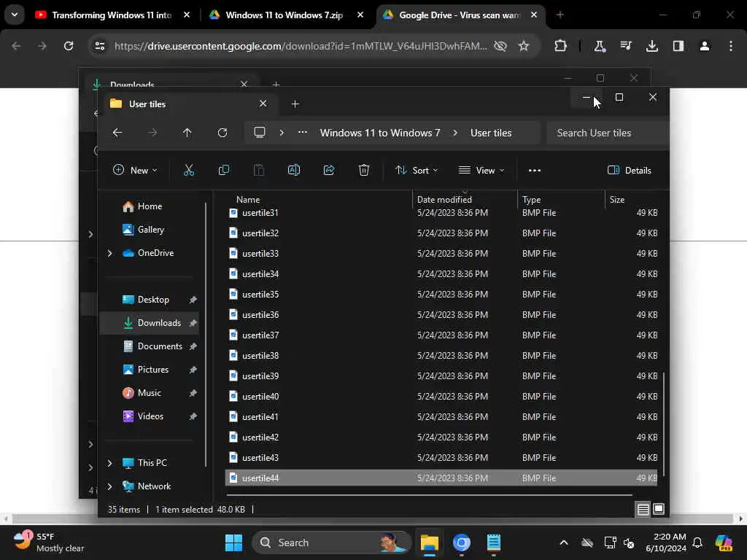Open notifications bell in taskbar
Viewport: 747px width, 560px height.
click(x=697, y=542)
